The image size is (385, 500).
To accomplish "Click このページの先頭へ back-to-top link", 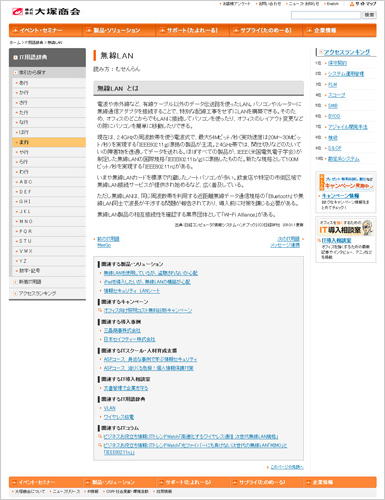I will (287, 467).
